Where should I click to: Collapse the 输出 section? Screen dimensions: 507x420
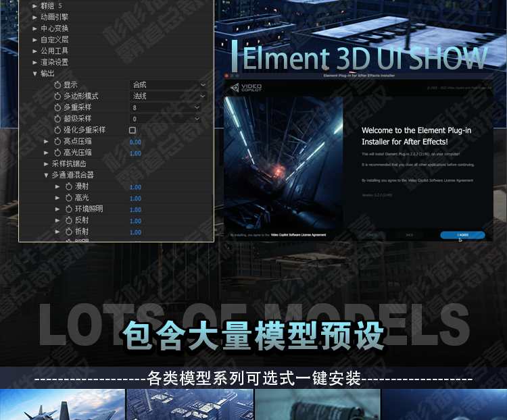point(34,74)
